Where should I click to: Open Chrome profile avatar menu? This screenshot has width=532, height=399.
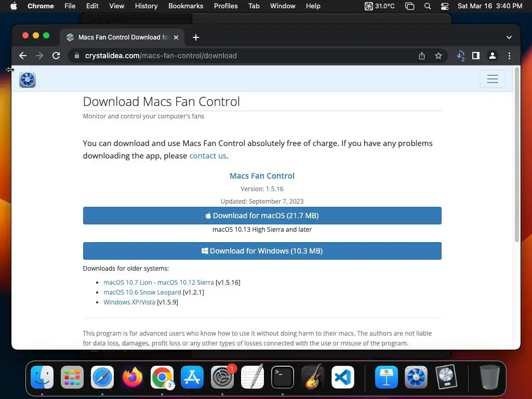[493, 56]
